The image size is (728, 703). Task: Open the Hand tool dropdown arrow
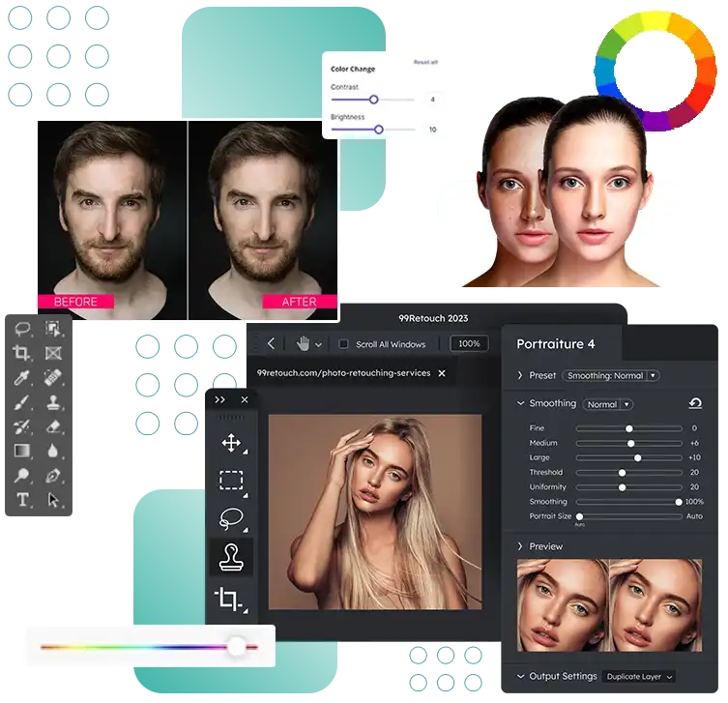pos(318,345)
